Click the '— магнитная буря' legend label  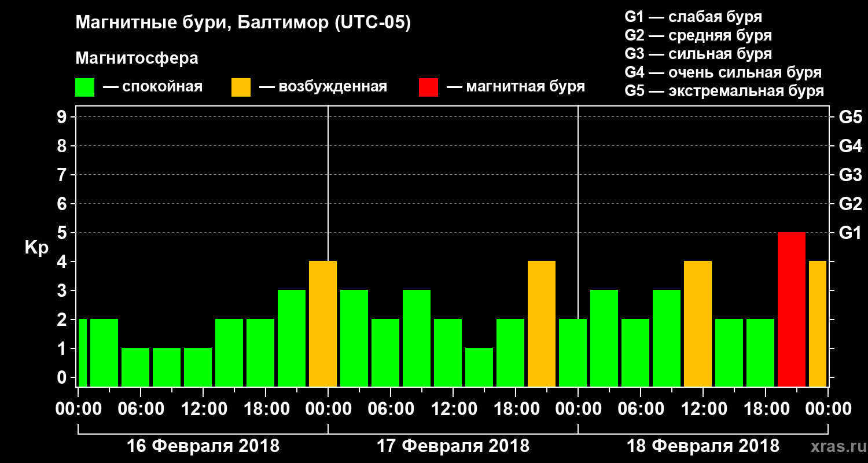(x=516, y=87)
